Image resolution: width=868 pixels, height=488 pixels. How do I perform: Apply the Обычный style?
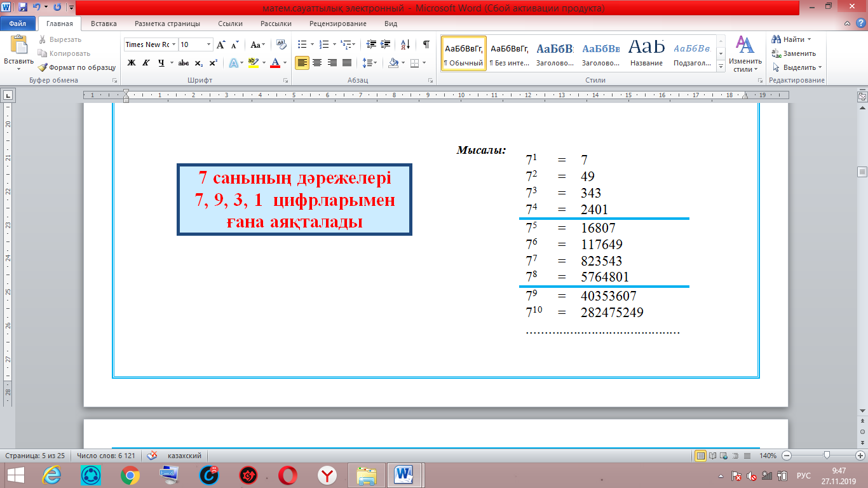click(x=464, y=53)
